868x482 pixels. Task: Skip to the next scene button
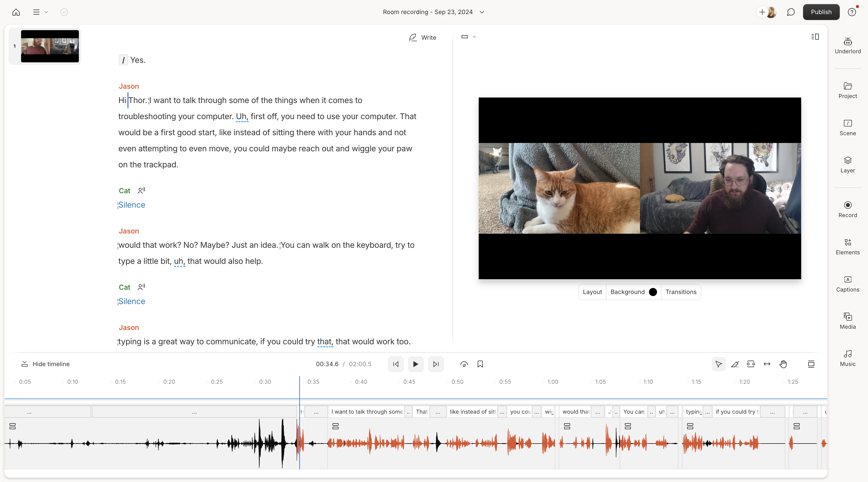click(x=436, y=364)
